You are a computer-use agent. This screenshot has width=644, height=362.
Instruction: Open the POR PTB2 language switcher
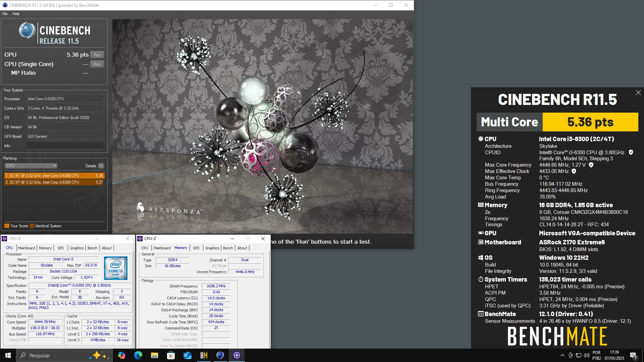point(597,355)
